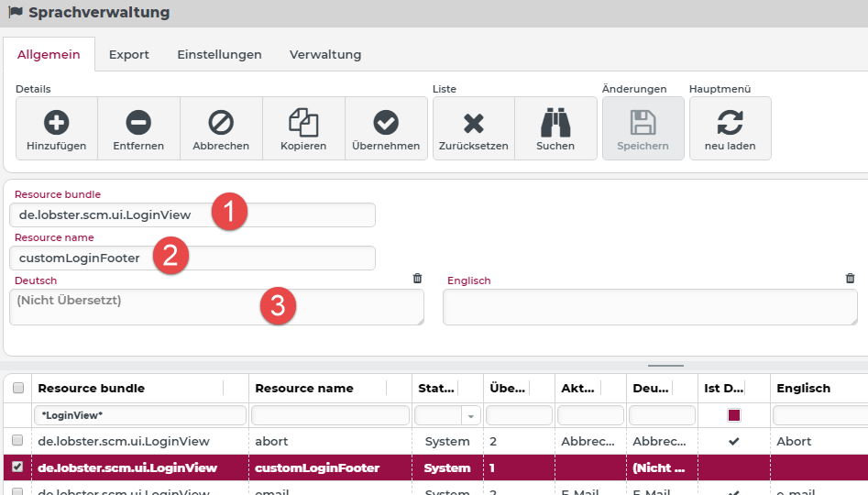Sort by Resource name column header
This screenshot has width=868, height=495.
click(x=304, y=389)
